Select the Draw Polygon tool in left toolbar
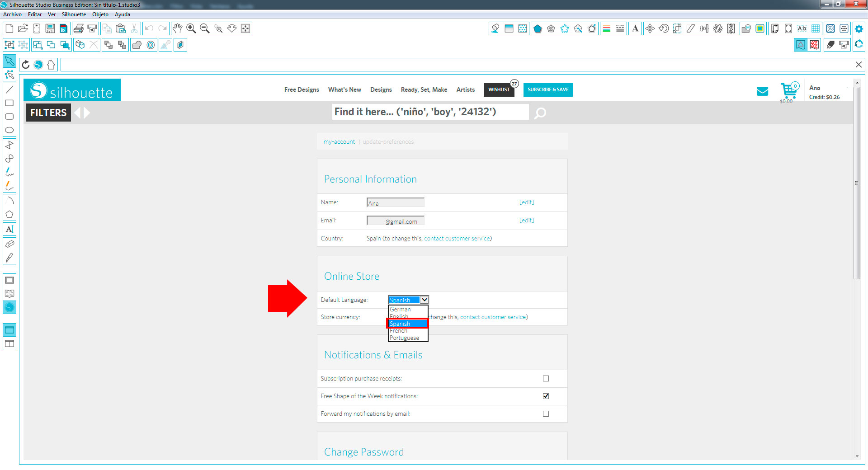This screenshot has height=470, width=868. pos(9,215)
